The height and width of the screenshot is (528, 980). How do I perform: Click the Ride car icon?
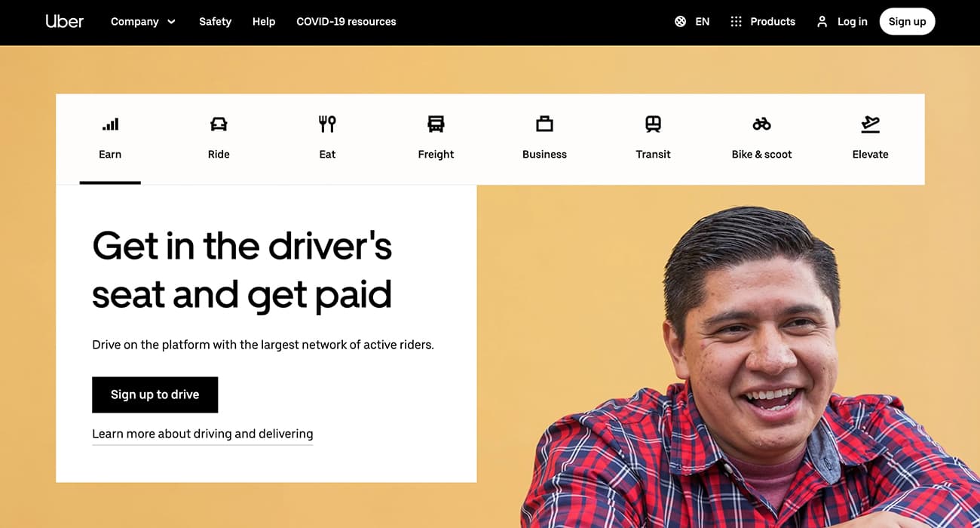click(218, 123)
